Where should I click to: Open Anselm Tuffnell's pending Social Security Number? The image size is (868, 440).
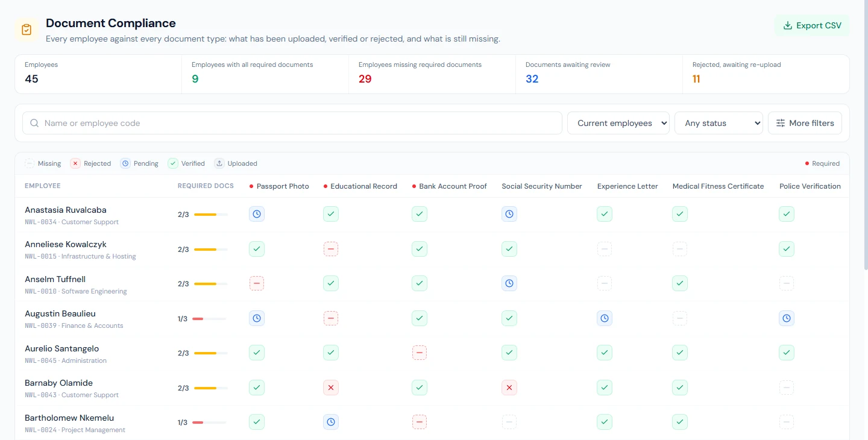(509, 283)
